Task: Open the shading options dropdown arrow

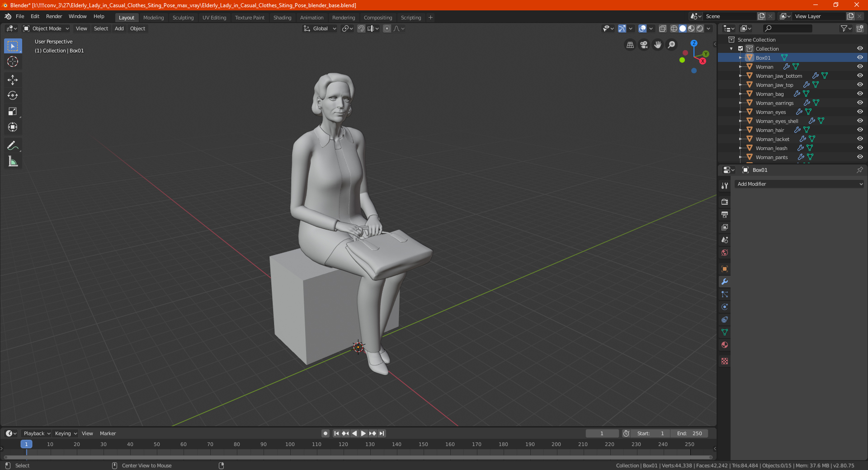Action: pyautogui.click(x=708, y=28)
